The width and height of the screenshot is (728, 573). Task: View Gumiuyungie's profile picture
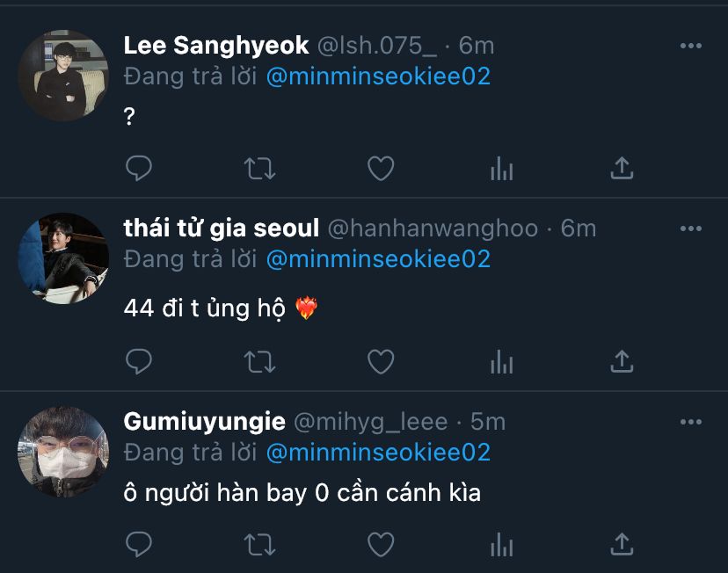[62, 451]
